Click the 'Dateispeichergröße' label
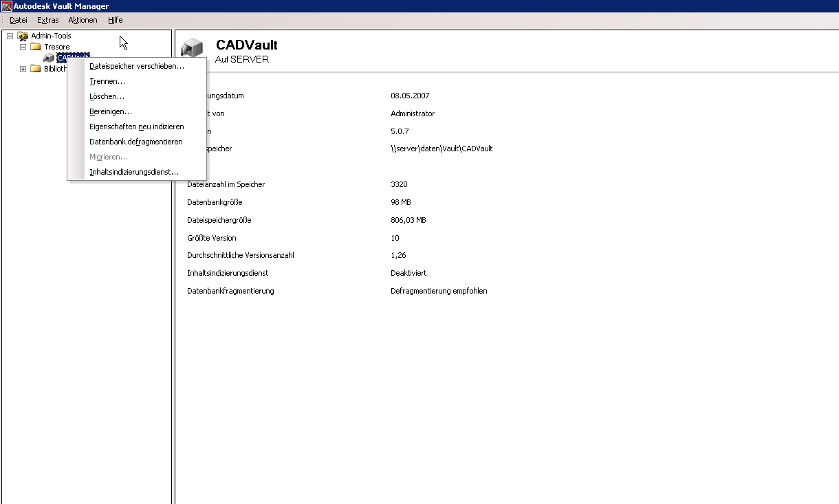This screenshot has width=839, height=504. tap(219, 220)
